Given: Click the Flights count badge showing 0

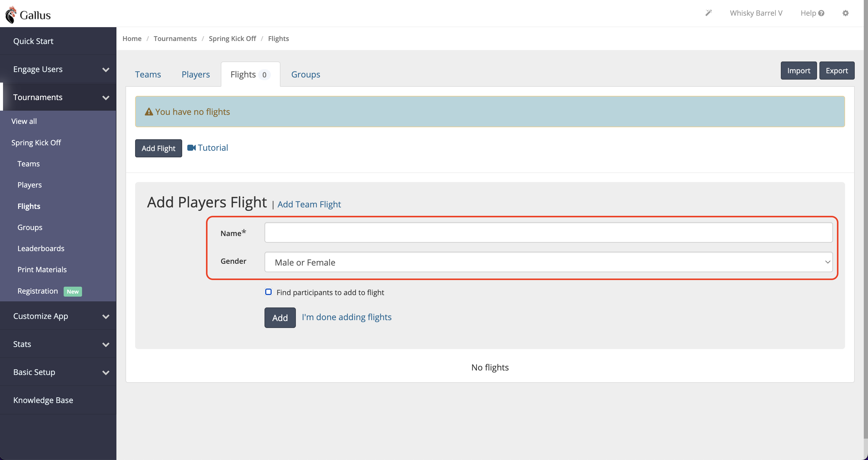Looking at the screenshot, I should [264, 75].
